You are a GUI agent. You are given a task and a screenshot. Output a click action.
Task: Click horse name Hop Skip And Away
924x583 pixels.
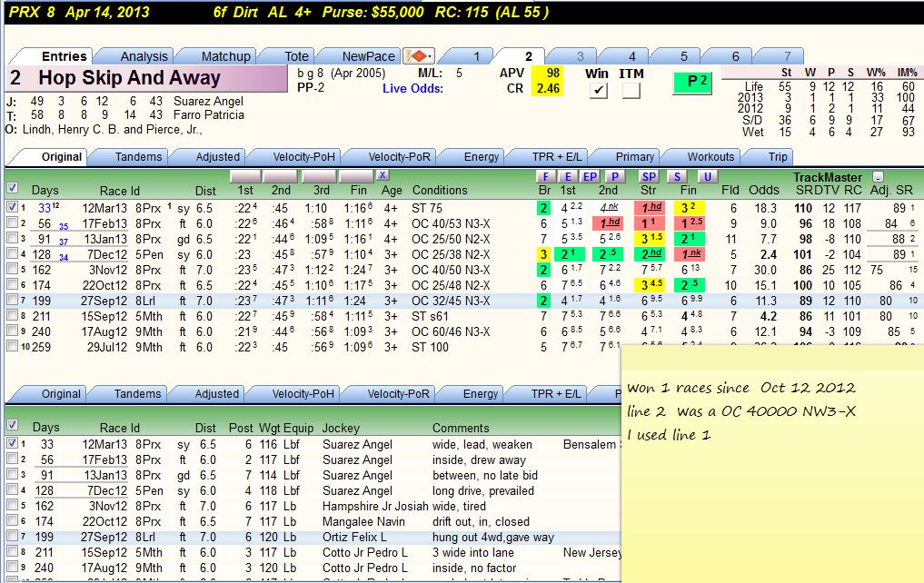pyautogui.click(x=129, y=78)
